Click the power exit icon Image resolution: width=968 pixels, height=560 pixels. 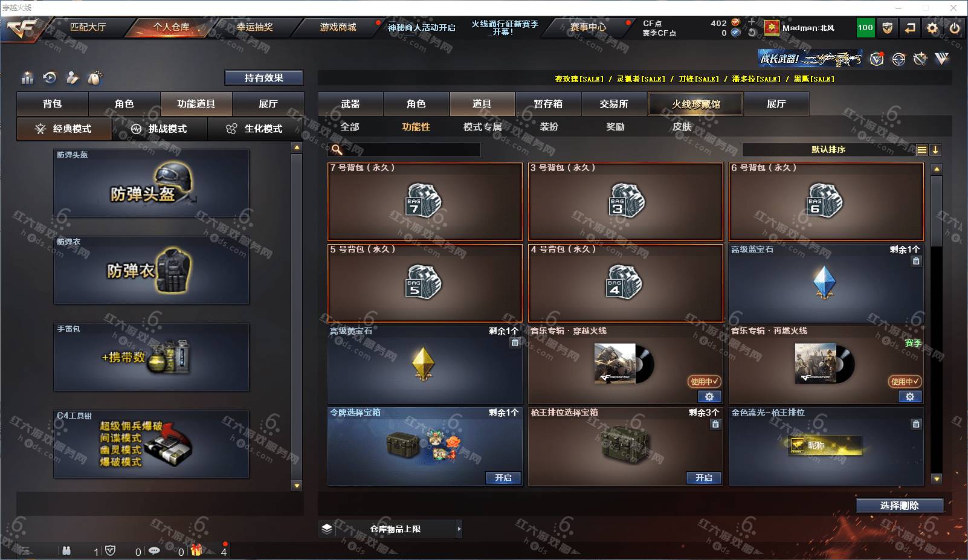[955, 28]
